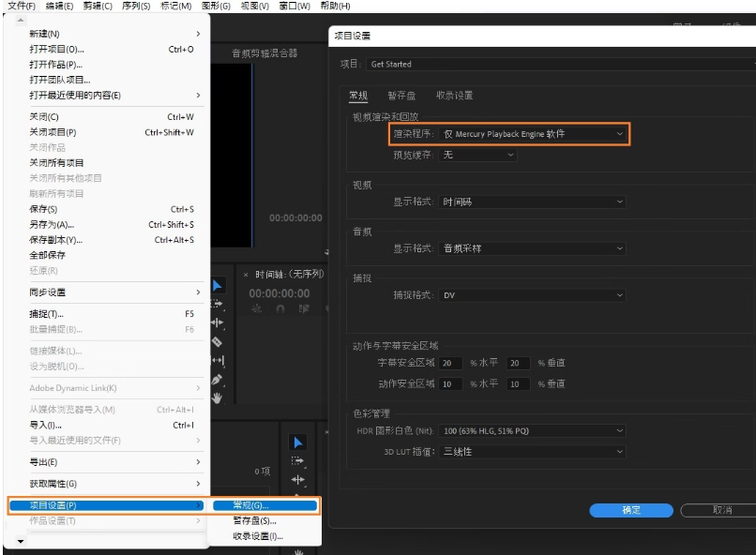Open the 音频 显示格式 dropdown showing 音频采样
756x555 pixels.
532,248
